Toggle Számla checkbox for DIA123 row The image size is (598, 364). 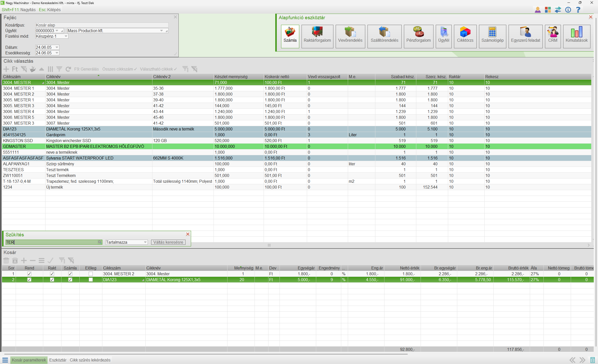(70, 280)
